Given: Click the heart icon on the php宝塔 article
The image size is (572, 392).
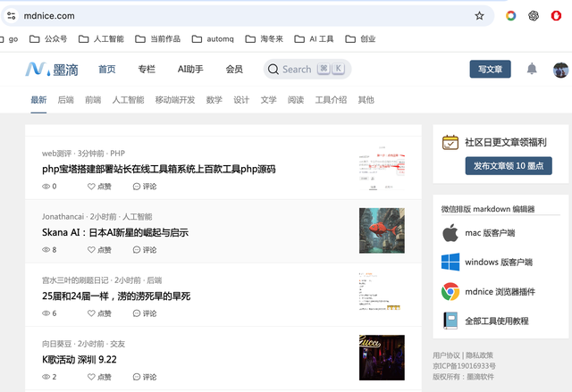Looking at the screenshot, I should 91,186.
